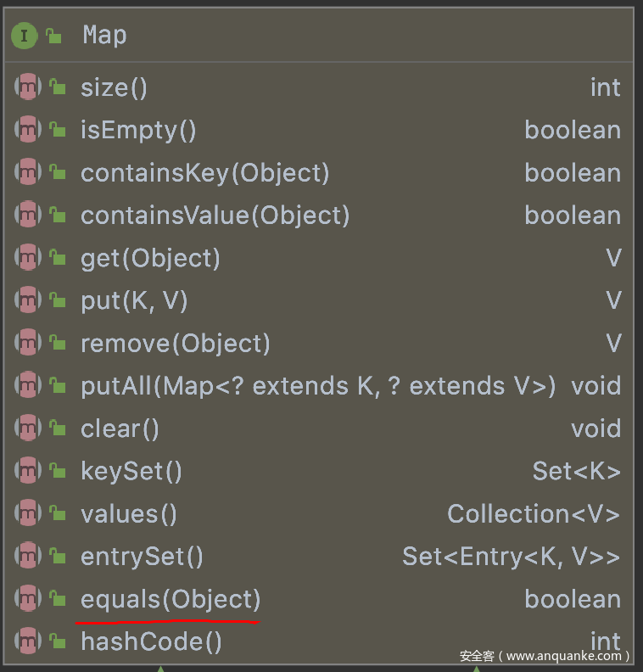
Task: Click the Set<Entry<K, V>> return type
Action: click(x=512, y=557)
